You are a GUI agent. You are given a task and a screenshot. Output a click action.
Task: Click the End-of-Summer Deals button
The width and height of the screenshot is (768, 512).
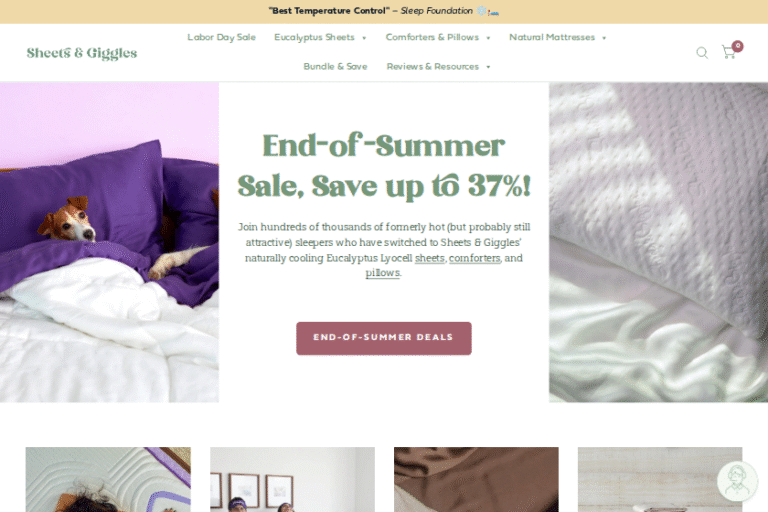[384, 338]
